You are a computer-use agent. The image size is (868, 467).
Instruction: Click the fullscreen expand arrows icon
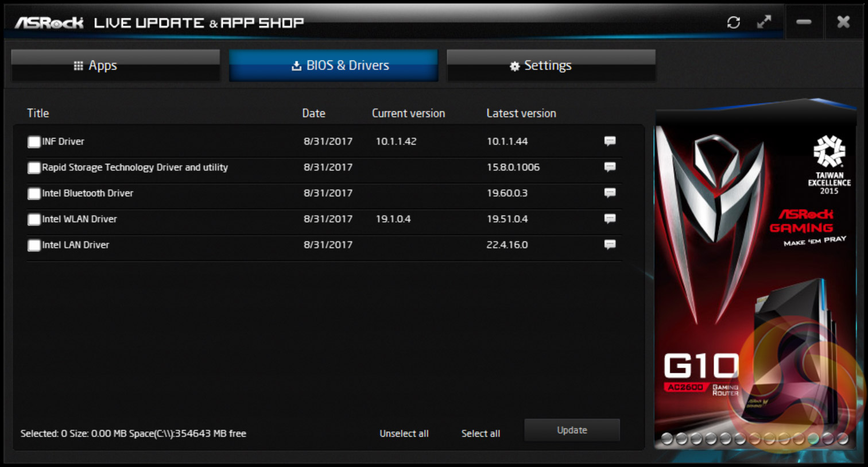764,22
